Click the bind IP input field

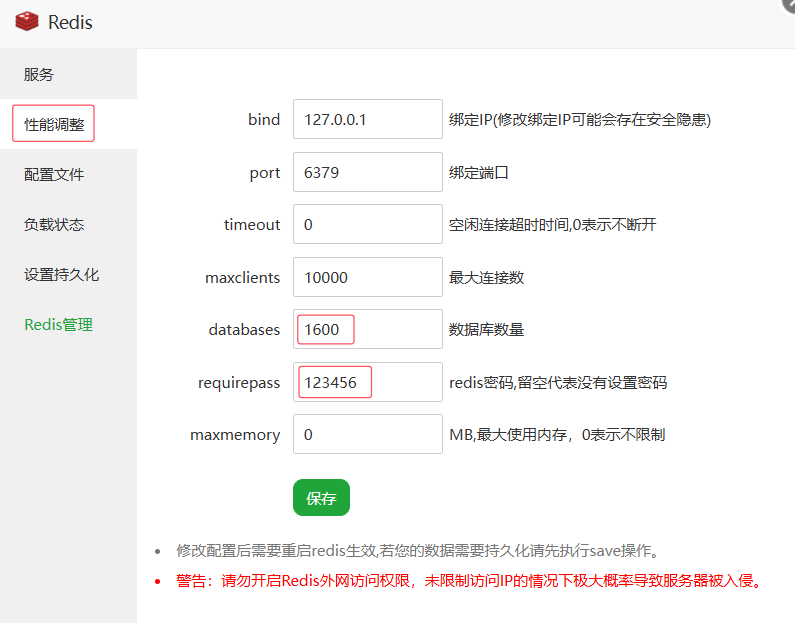pos(367,120)
